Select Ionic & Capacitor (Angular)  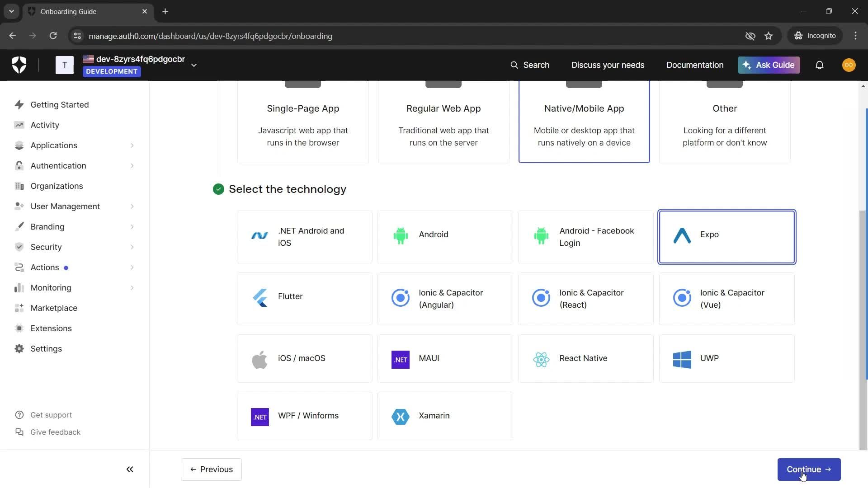coord(445,299)
